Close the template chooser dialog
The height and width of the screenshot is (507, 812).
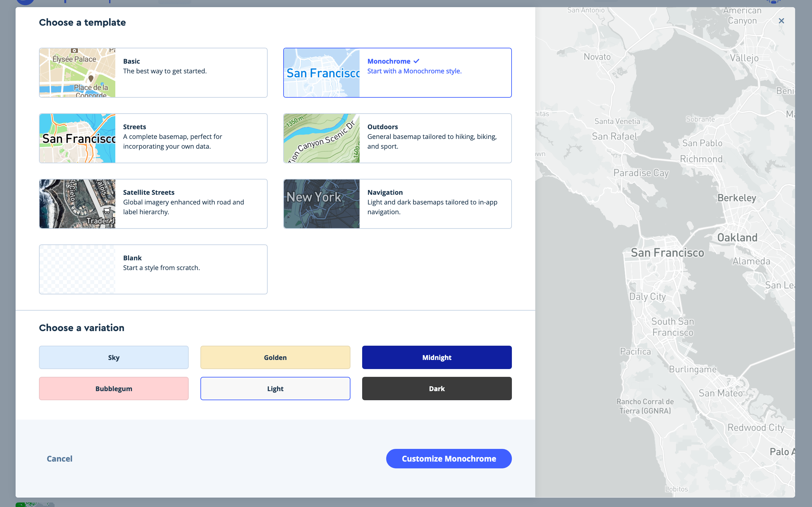pyautogui.click(x=781, y=21)
